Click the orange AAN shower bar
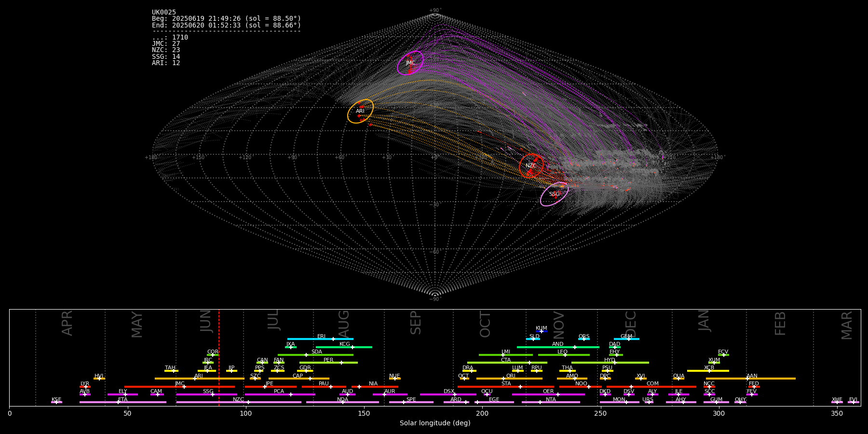This screenshot has height=434, width=868. tap(751, 379)
